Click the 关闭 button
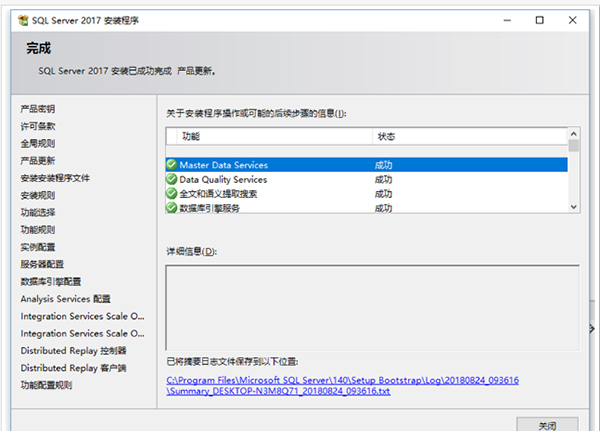This screenshot has height=431, width=600. (x=547, y=426)
